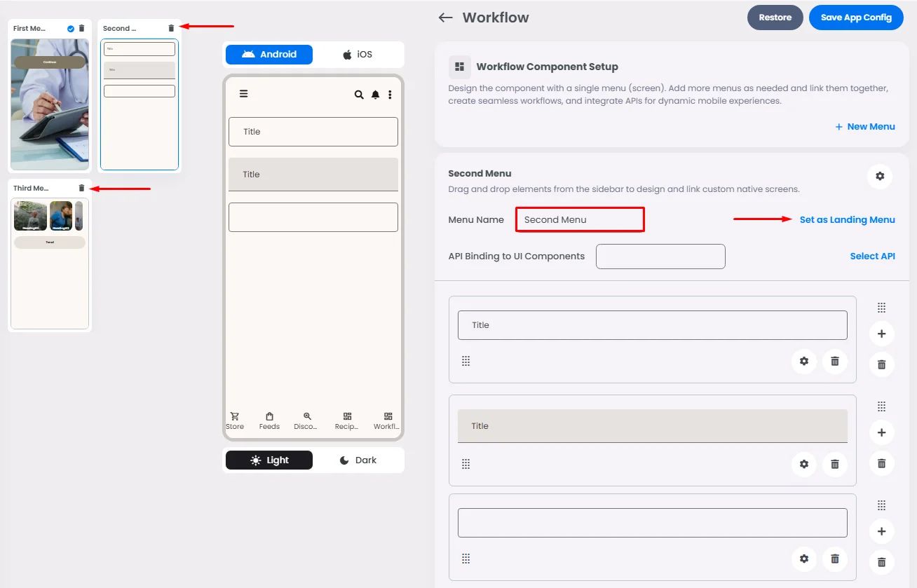917x588 pixels.
Task: Switch preview to iOS
Action: point(358,54)
